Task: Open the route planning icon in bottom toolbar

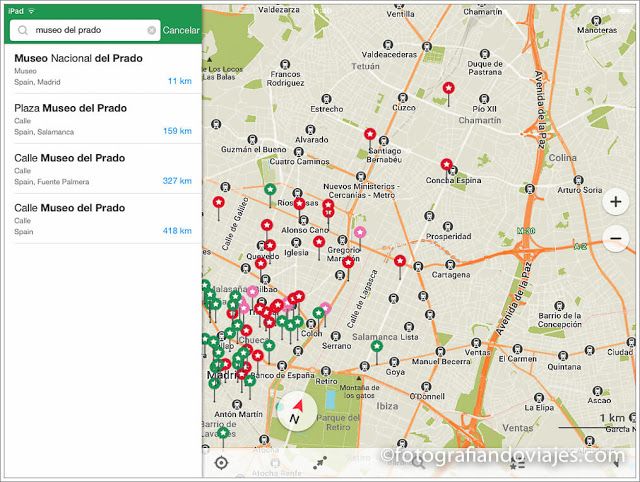Action: coord(320,463)
